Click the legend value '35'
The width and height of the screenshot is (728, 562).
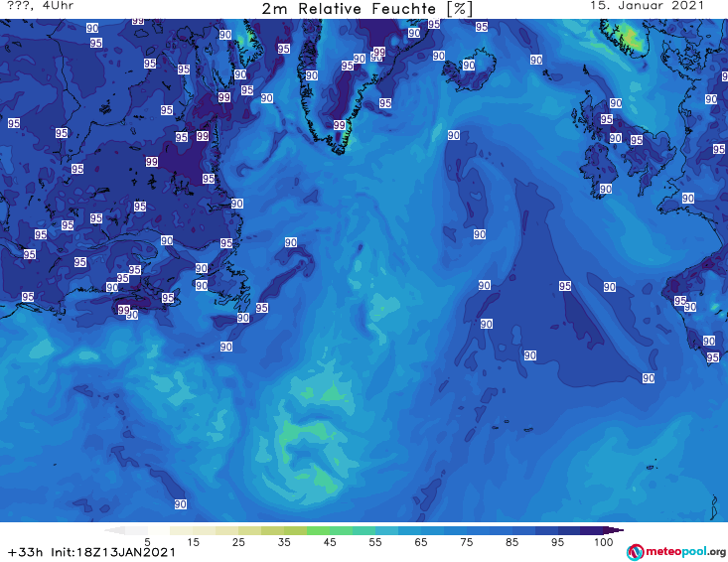pyautogui.click(x=284, y=541)
